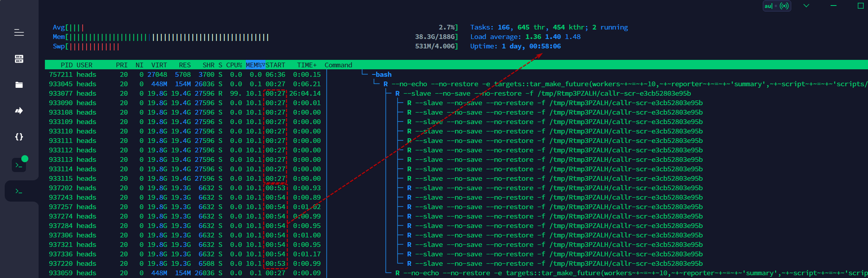The image size is (868, 278).
Task: Sort by NI column header
Action: coord(139,65)
